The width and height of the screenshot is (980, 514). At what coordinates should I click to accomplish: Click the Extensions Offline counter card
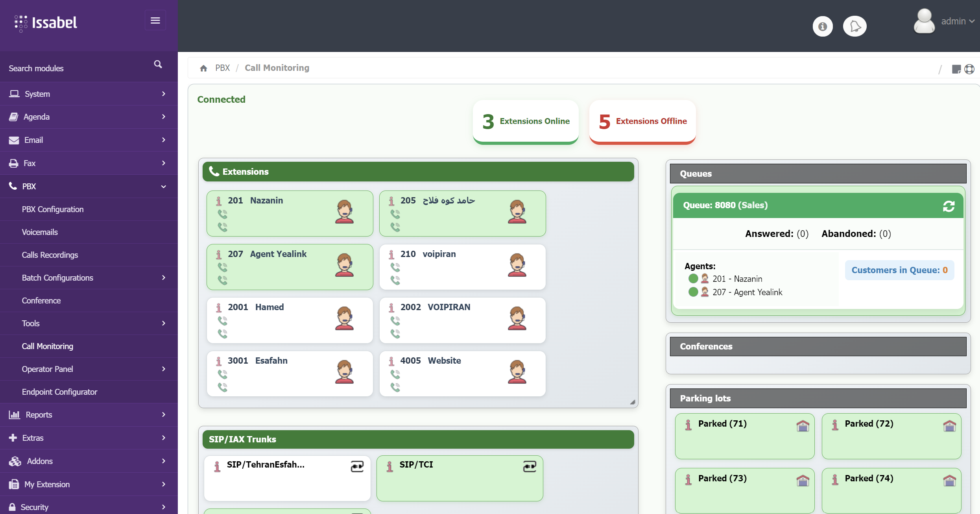click(x=642, y=121)
